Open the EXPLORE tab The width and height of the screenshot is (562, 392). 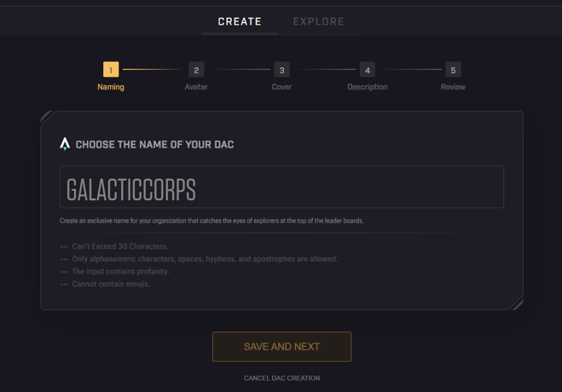(x=319, y=21)
